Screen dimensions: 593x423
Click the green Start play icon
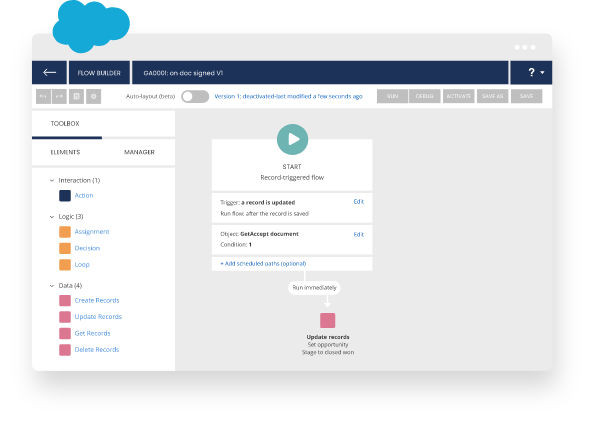point(292,139)
